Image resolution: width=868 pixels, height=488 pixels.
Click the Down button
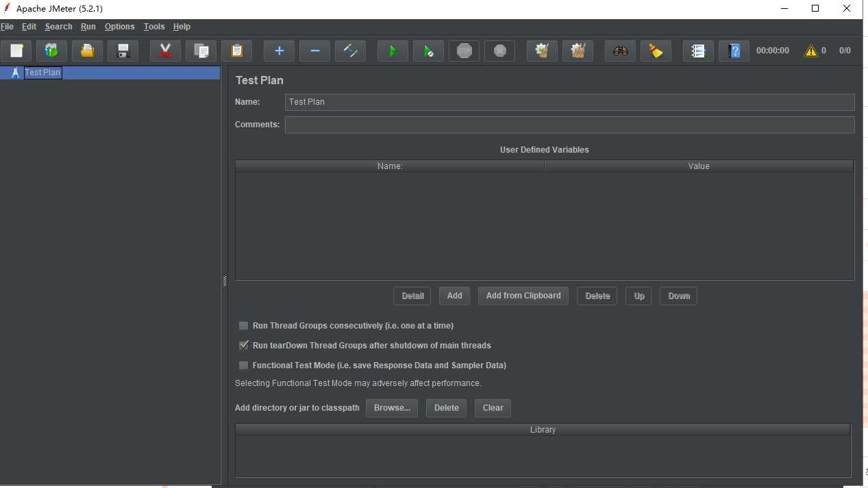tap(679, 296)
